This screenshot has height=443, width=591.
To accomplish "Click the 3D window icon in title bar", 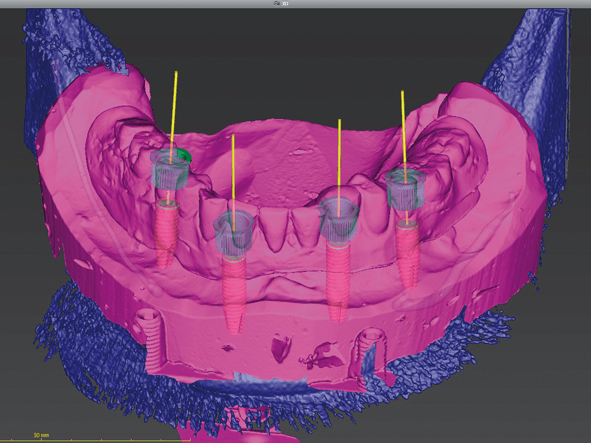I will click(x=276, y=3).
